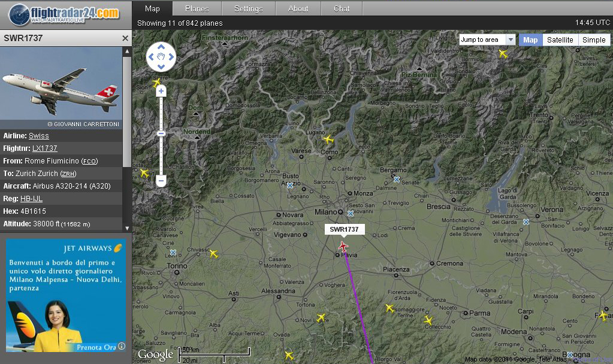This screenshot has width=613, height=364.
Task: Click the airport marker near Desenzano del Garda
Action: tap(526, 222)
